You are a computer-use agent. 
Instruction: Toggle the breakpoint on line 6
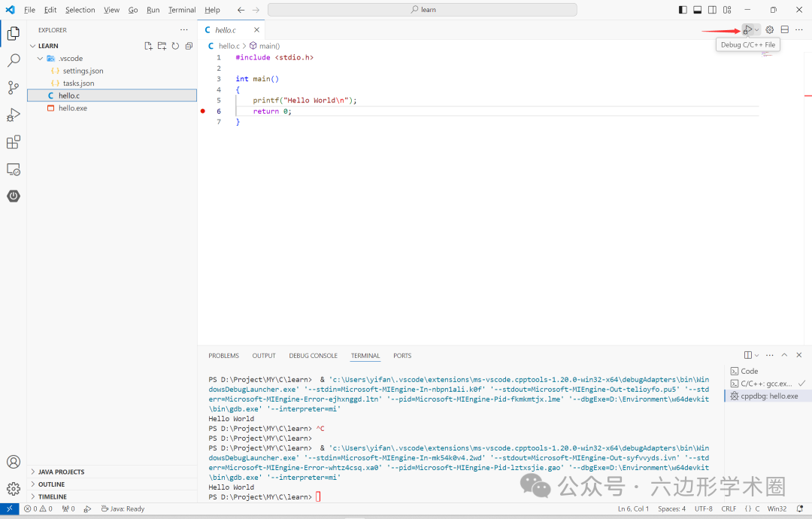click(x=202, y=111)
